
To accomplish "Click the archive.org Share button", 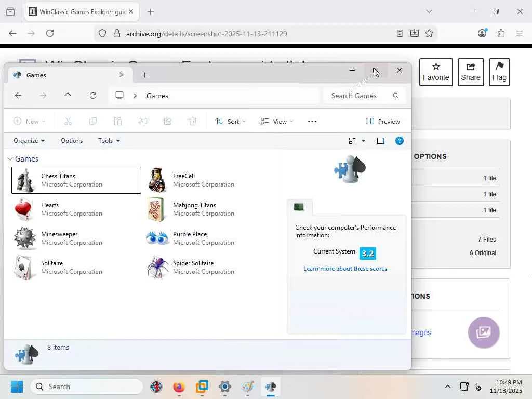I will (471, 72).
